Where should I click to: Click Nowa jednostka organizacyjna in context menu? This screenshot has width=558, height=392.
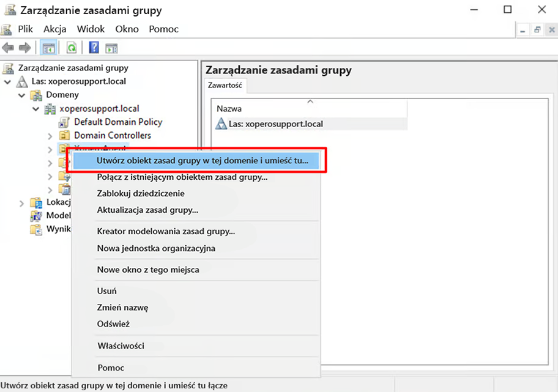156,248
